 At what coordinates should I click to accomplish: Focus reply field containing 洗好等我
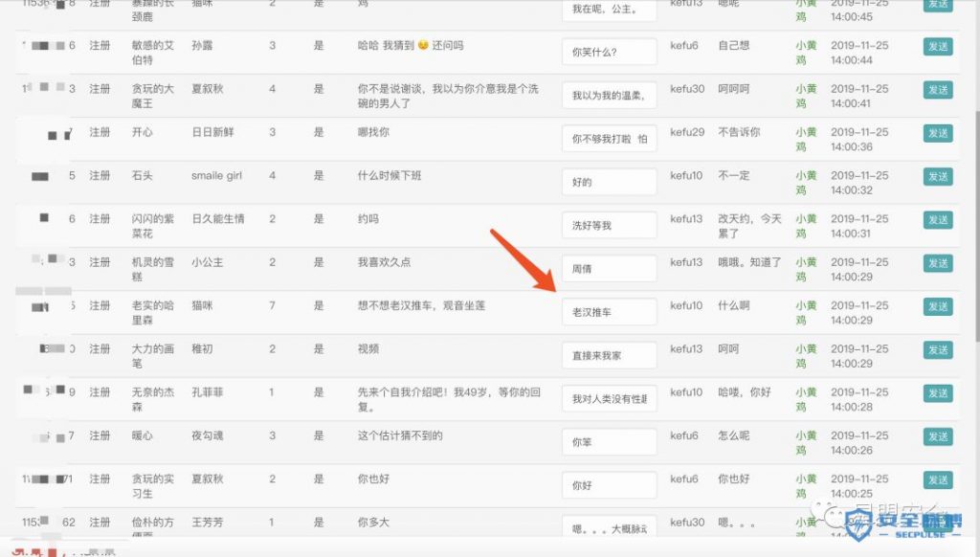point(610,225)
